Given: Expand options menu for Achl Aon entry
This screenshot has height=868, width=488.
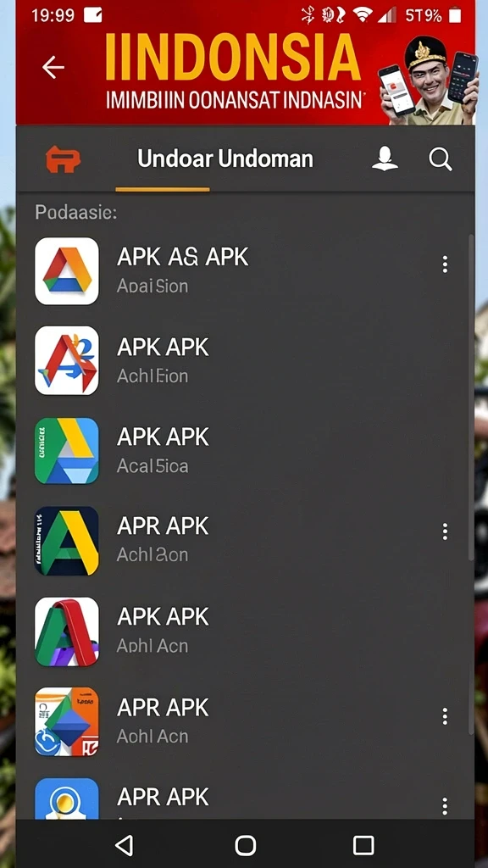Looking at the screenshot, I should 445,532.
